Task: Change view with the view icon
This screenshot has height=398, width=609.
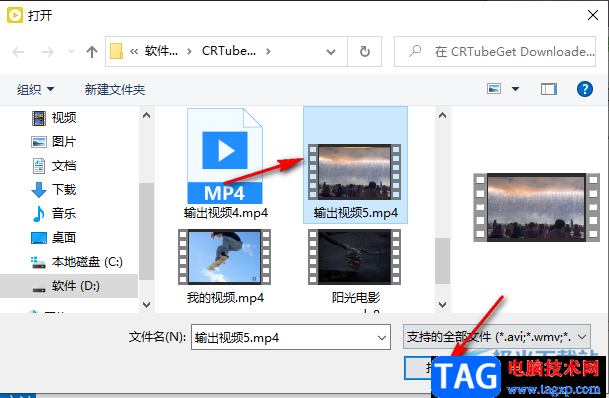Action: (494, 89)
